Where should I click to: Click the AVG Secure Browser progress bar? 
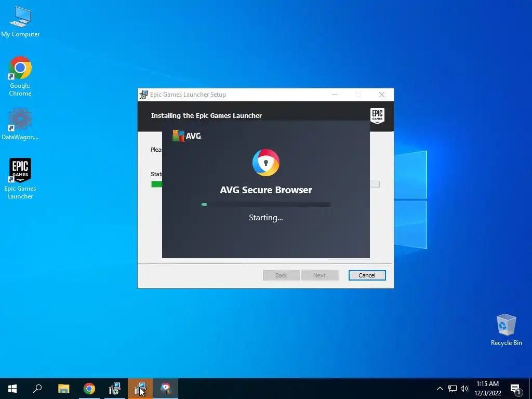tap(266, 205)
